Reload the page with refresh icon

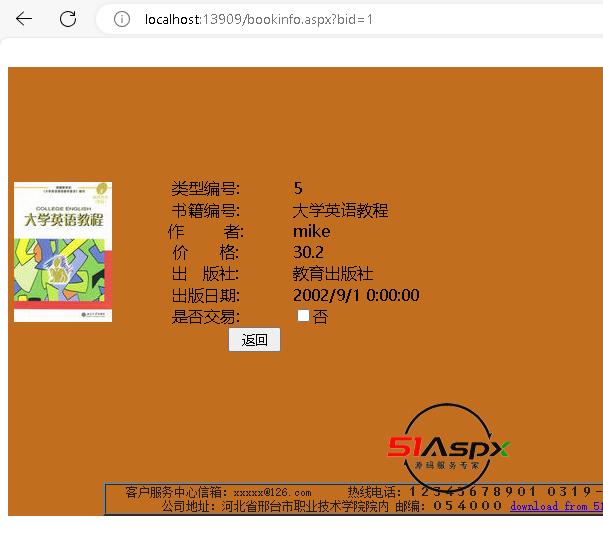(x=68, y=18)
